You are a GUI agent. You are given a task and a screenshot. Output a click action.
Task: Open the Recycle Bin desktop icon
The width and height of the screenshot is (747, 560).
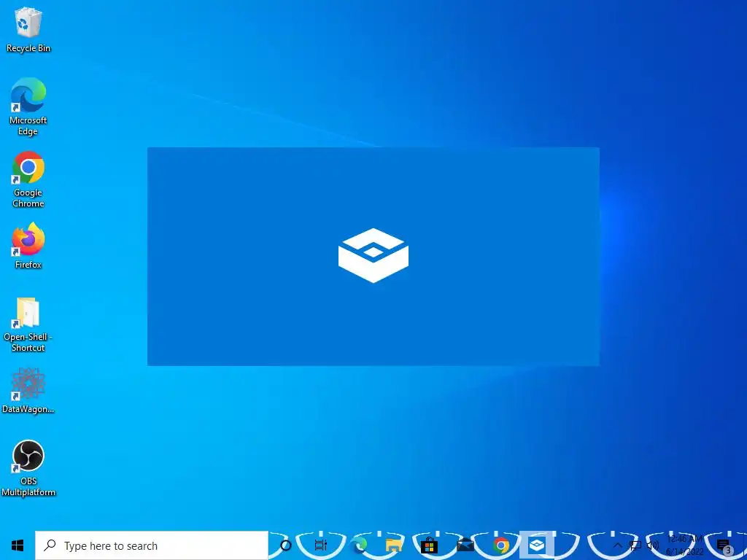coord(28,29)
